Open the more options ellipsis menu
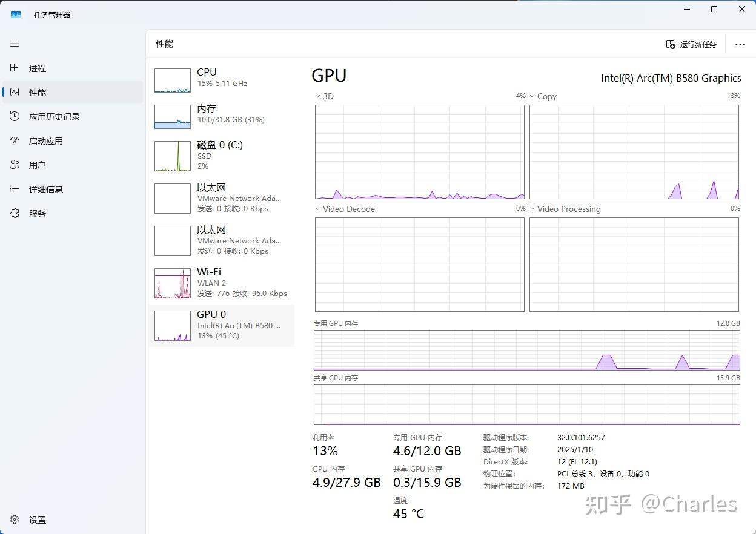The image size is (756, 534). tap(740, 44)
